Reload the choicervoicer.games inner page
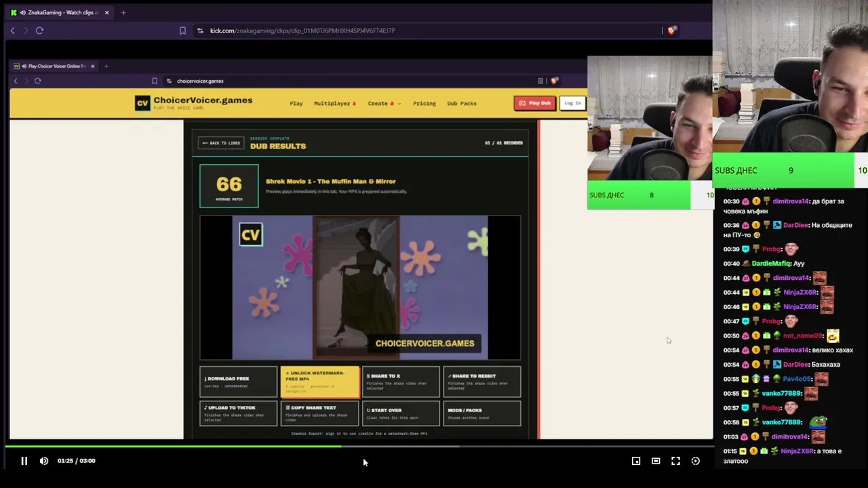Image resolution: width=868 pixels, height=488 pixels. [37, 81]
